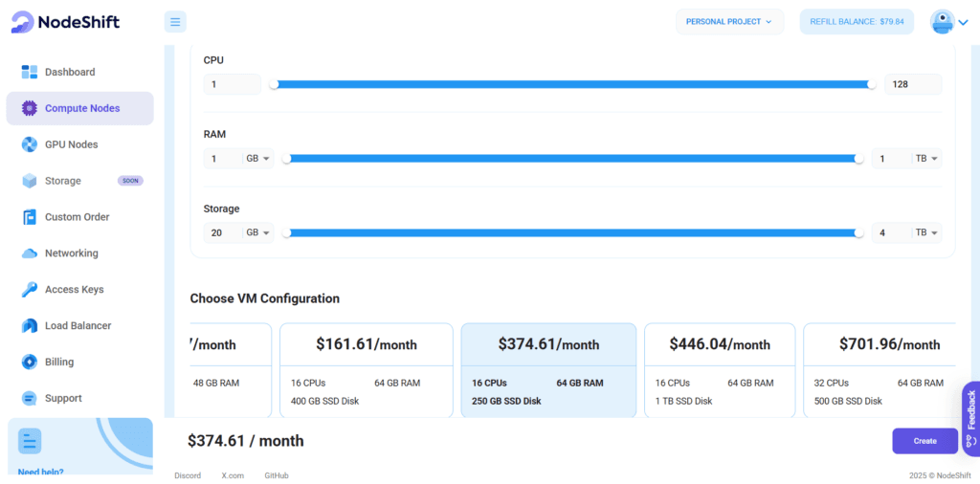The height and width of the screenshot is (484, 980).
Task: Open the Compute Nodes menu item
Action: coord(80,108)
